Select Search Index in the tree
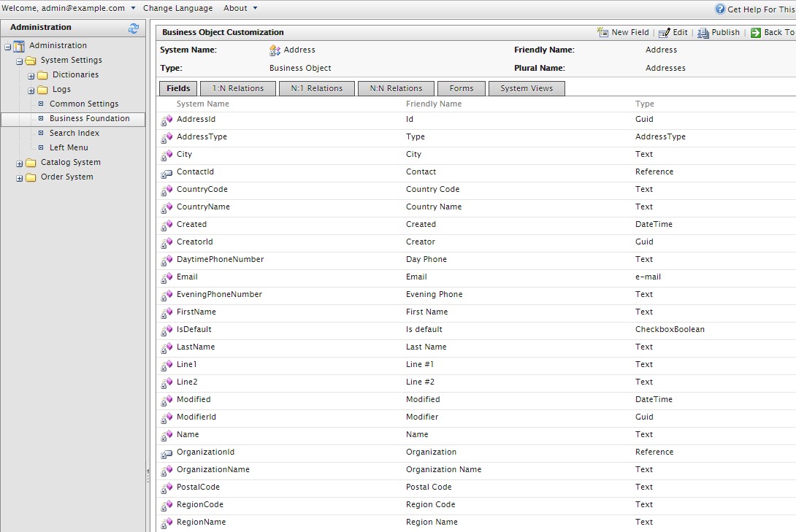 pos(74,133)
